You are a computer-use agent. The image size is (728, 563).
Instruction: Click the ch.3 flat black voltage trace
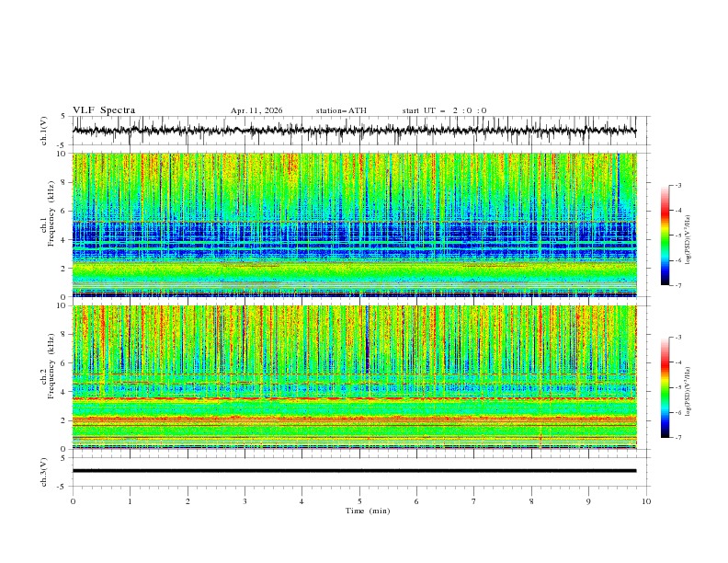354,471
